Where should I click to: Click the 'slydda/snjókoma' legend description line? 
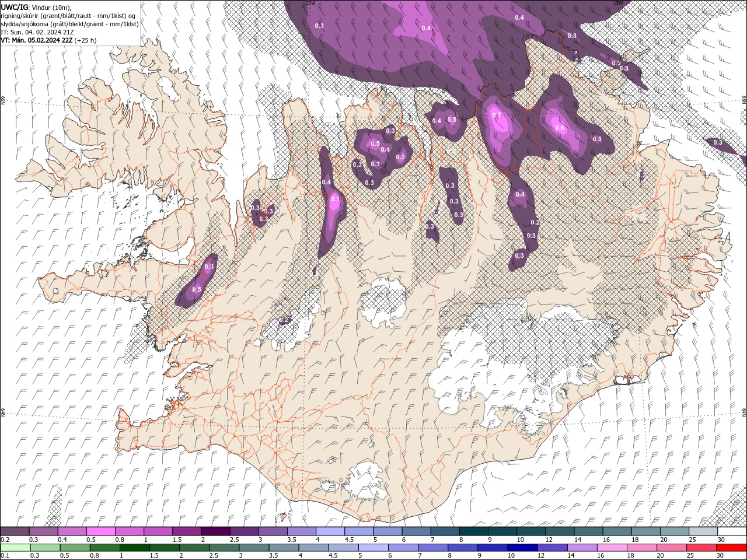[69, 24]
